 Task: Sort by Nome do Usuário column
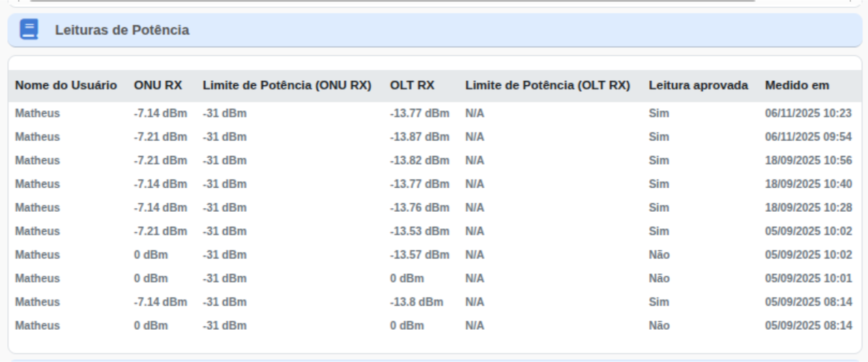point(66,85)
